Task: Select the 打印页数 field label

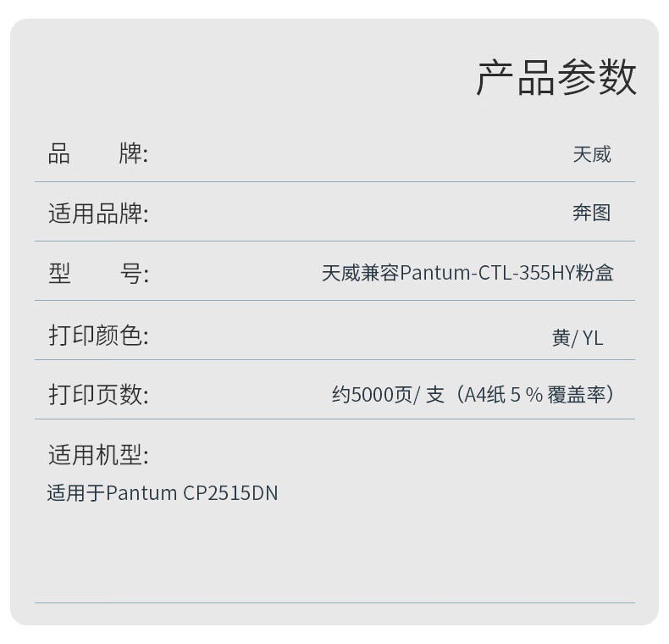Action: click(x=97, y=395)
